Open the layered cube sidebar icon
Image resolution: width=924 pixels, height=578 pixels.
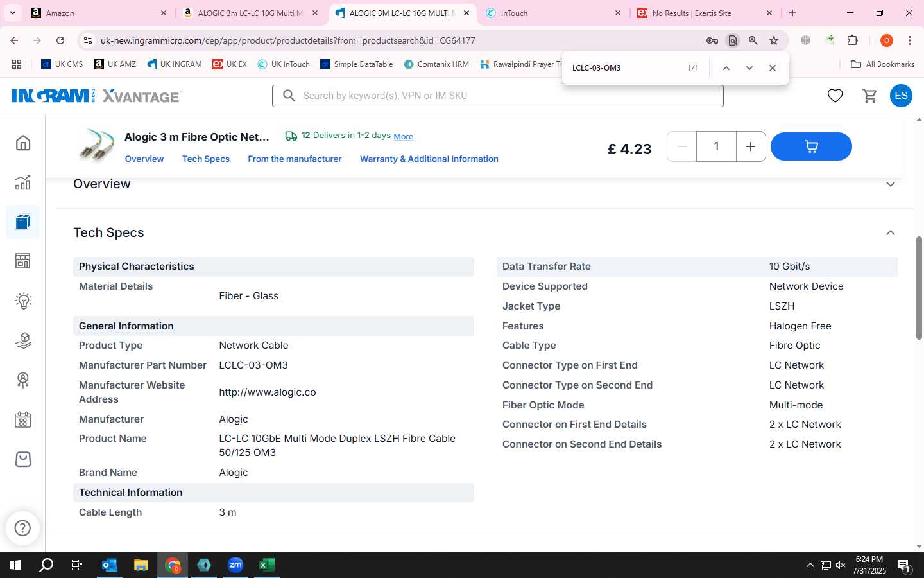pyautogui.click(x=23, y=340)
